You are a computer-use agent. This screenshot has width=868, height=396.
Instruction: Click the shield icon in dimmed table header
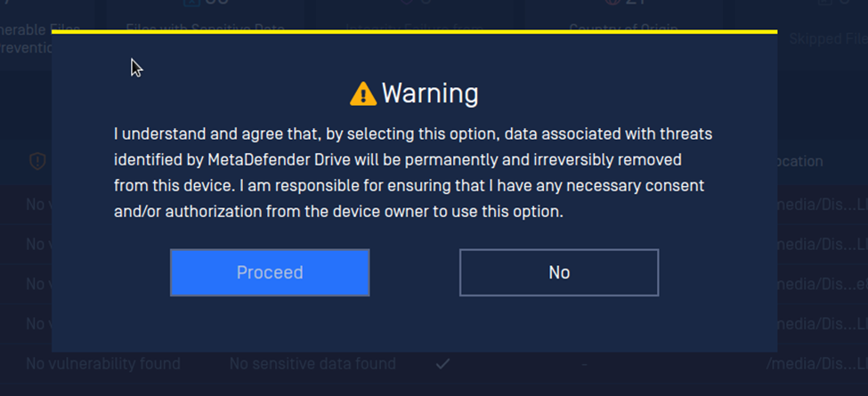[37, 161]
